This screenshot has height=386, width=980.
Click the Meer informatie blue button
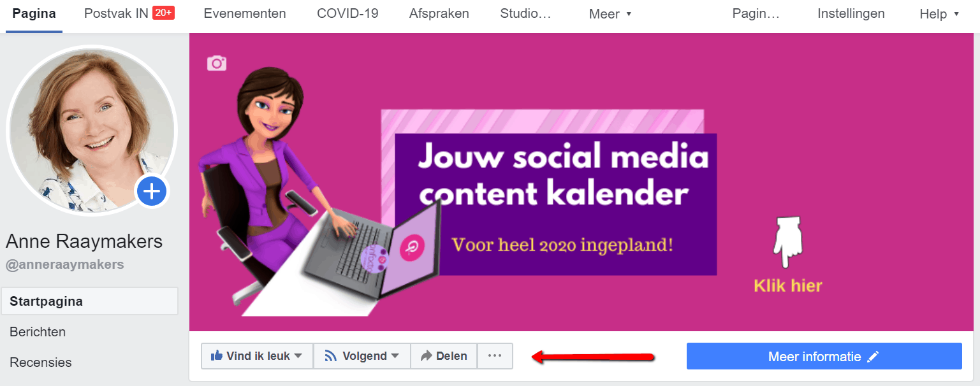click(824, 356)
